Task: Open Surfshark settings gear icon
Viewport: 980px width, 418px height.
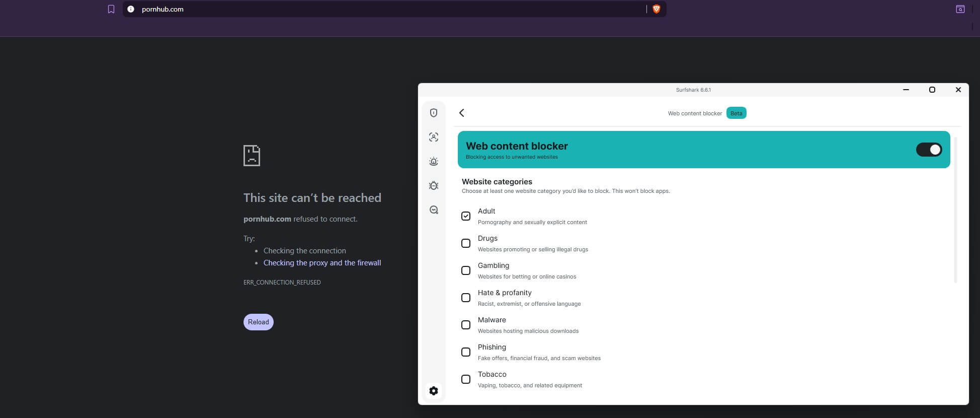Action: [434, 391]
